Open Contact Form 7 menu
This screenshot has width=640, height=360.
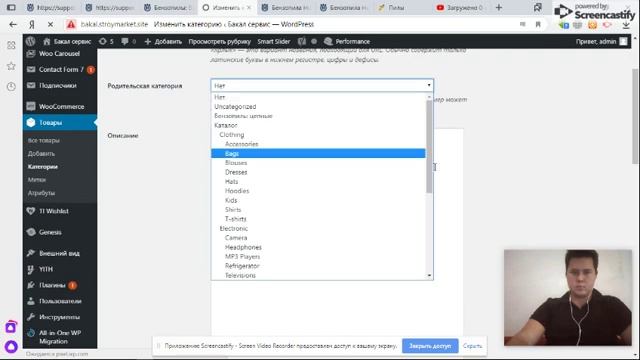60,69
